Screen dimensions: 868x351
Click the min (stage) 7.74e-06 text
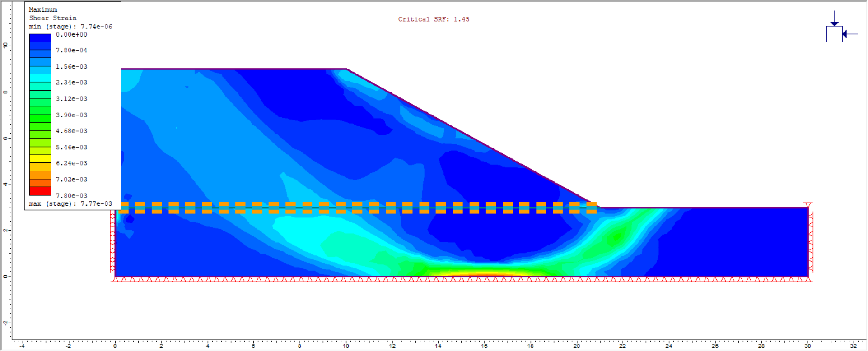coord(70,27)
